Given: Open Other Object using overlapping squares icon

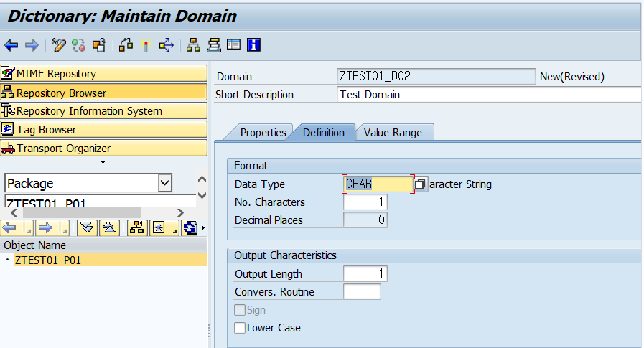Looking at the screenshot, I should (99, 45).
